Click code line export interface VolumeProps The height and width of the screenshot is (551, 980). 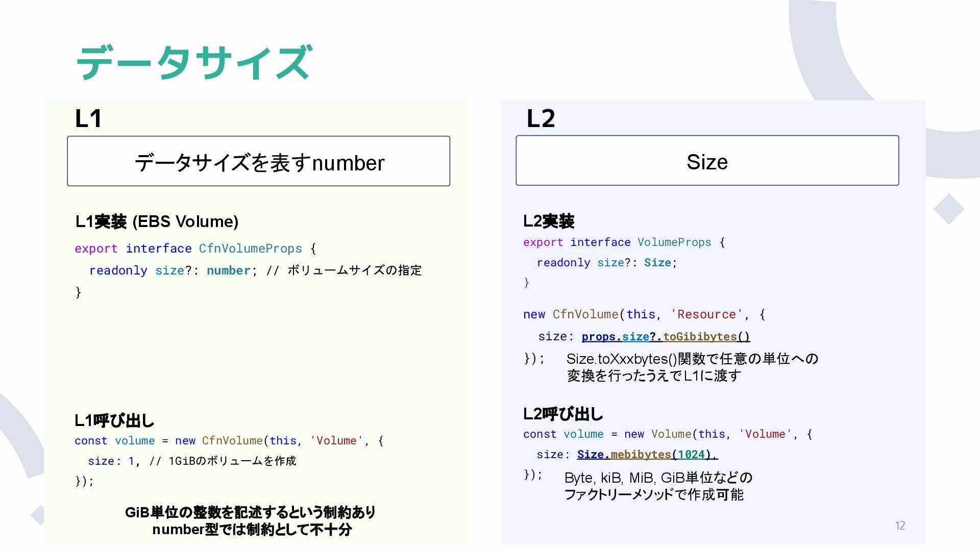[624, 242]
